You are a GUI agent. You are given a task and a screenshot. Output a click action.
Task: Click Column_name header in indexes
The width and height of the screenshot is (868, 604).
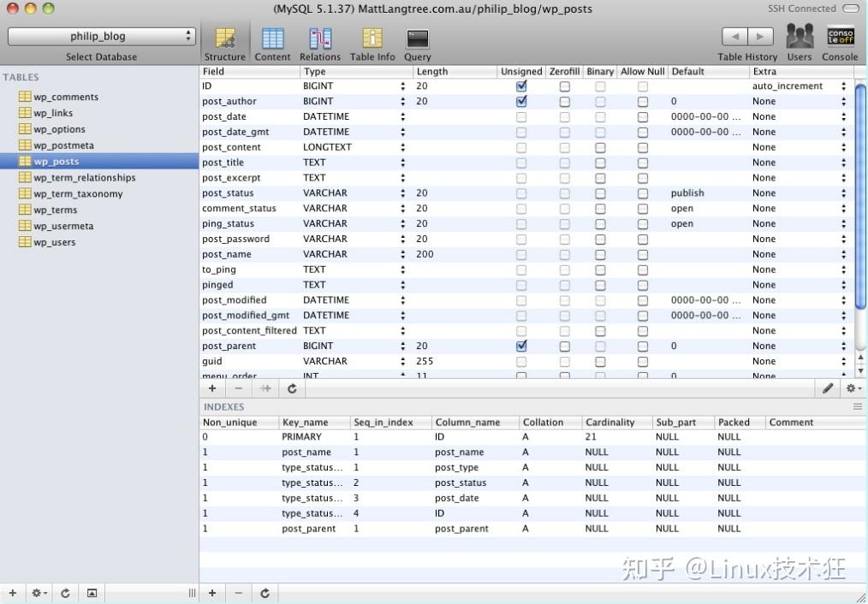tap(475, 422)
